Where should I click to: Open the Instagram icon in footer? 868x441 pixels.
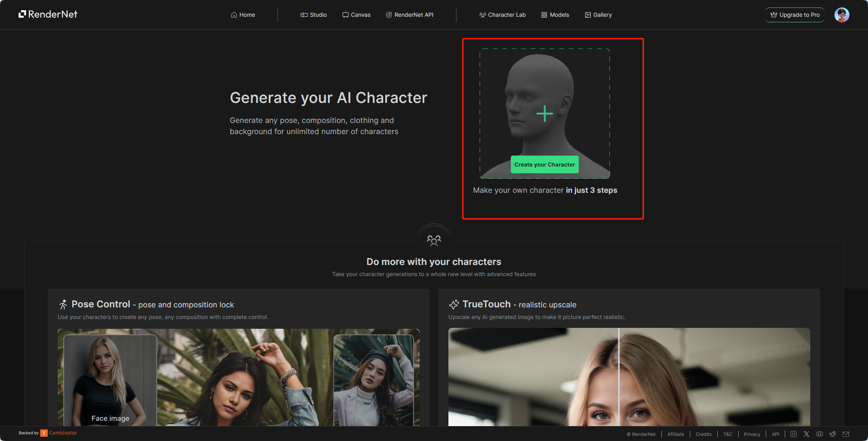click(794, 434)
